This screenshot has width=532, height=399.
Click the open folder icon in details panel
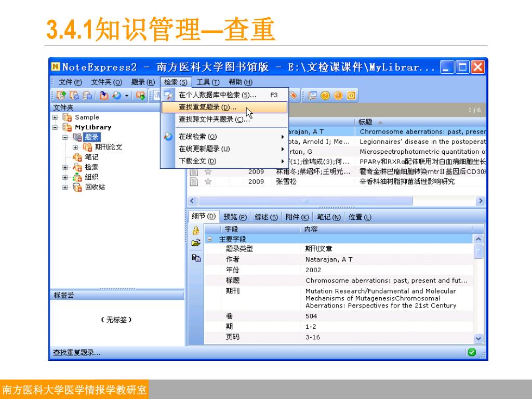[196, 243]
